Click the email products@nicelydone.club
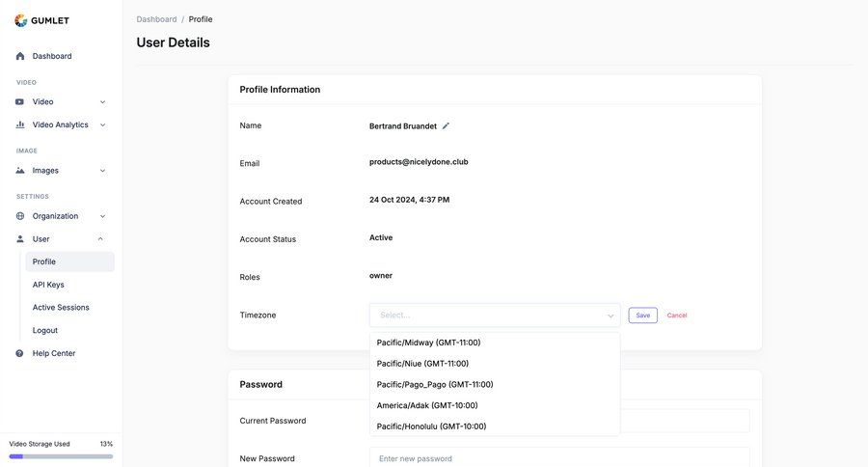The width and height of the screenshot is (868, 467). 419,162
